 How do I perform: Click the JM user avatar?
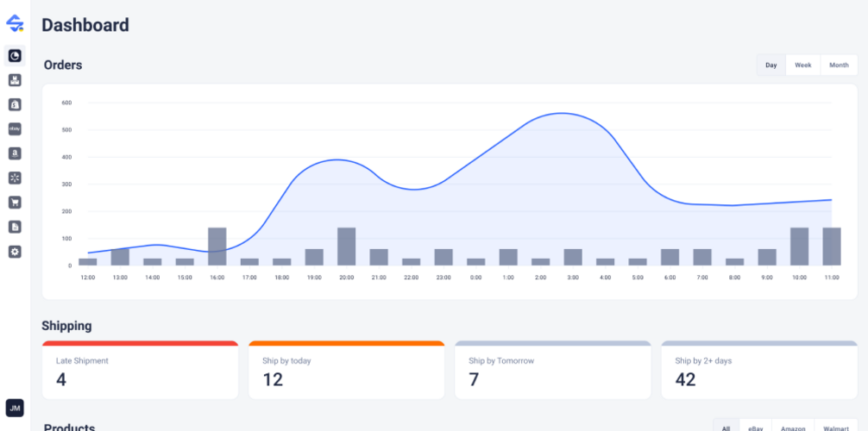click(x=15, y=408)
